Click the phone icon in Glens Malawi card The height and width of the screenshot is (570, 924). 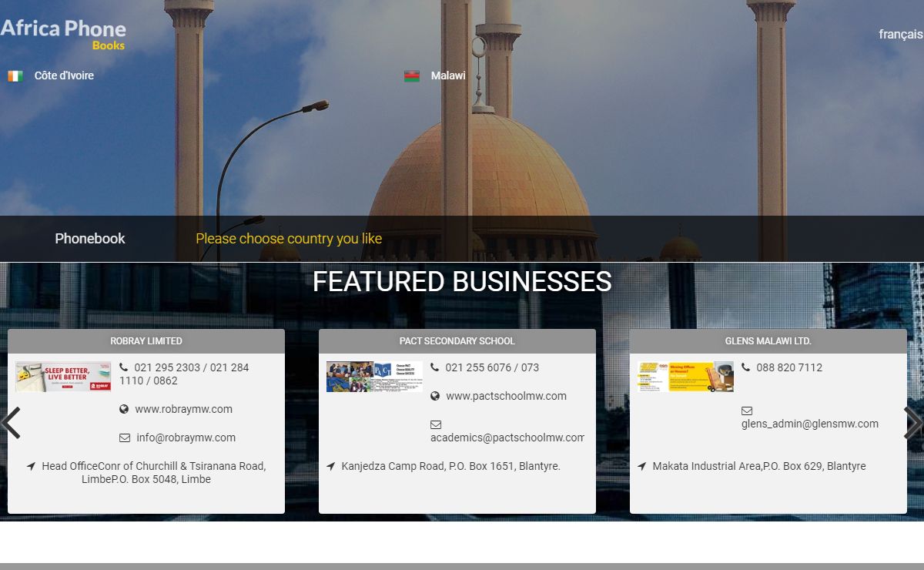[x=746, y=367]
